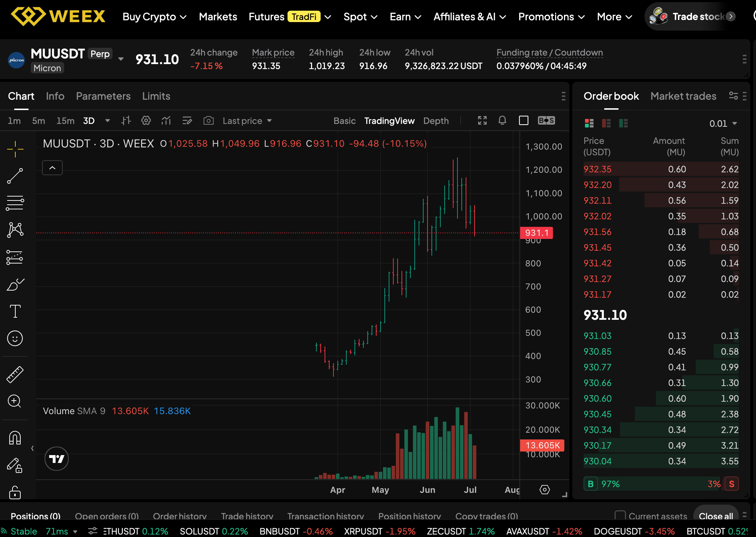Image resolution: width=756 pixels, height=537 pixels.
Task: Open chart type candle style selector
Action: tap(126, 121)
